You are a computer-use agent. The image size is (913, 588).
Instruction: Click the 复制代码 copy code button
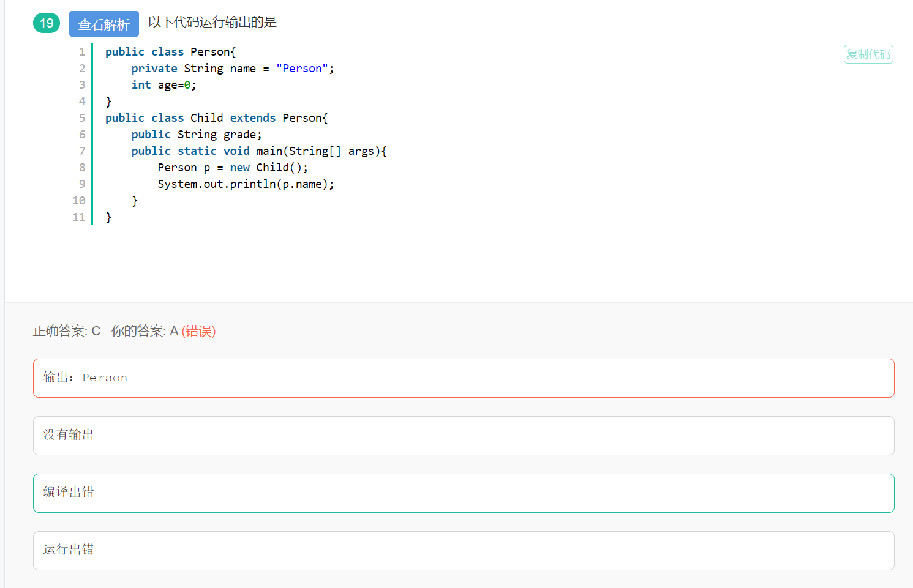click(868, 54)
